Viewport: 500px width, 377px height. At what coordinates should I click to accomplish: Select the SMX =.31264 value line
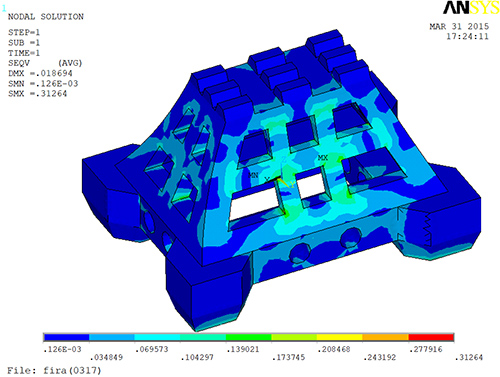37,94
